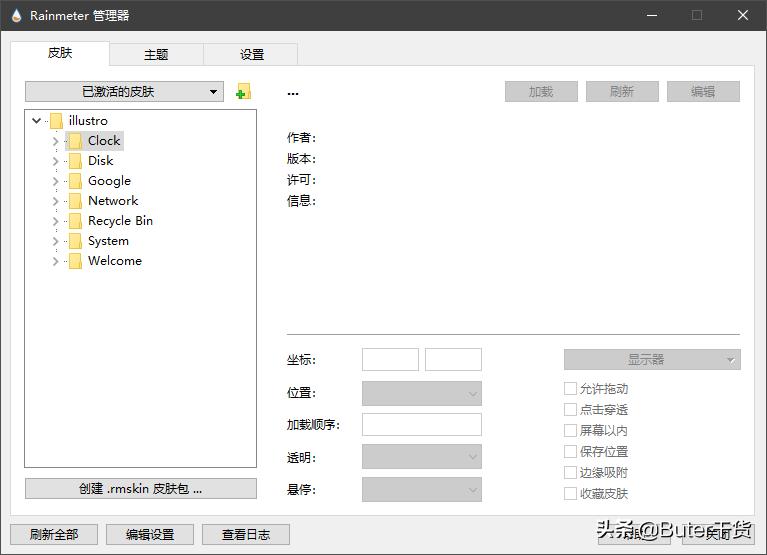767x555 pixels.
Task: Click the 编辑 button
Action: click(x=703, y=91)
